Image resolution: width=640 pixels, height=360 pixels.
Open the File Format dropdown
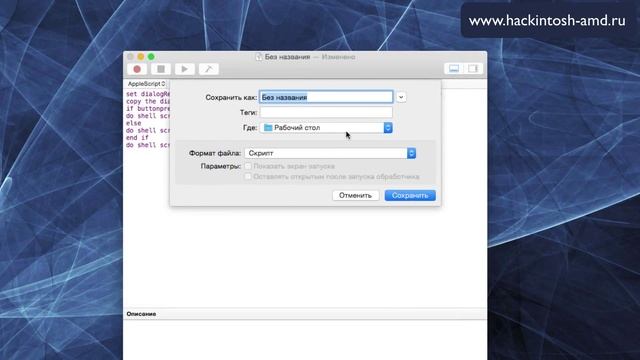330,153
